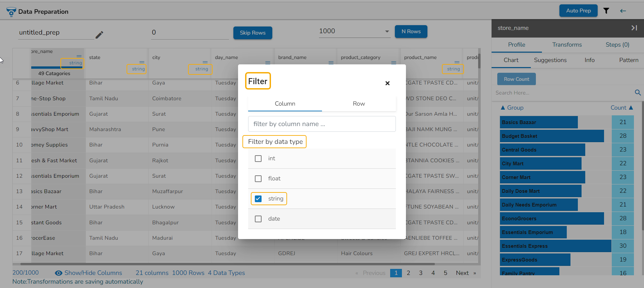This screenshot has height=288, width=644.
Task: Switch to the Row tab in Filter
Action: click(359, 104)
